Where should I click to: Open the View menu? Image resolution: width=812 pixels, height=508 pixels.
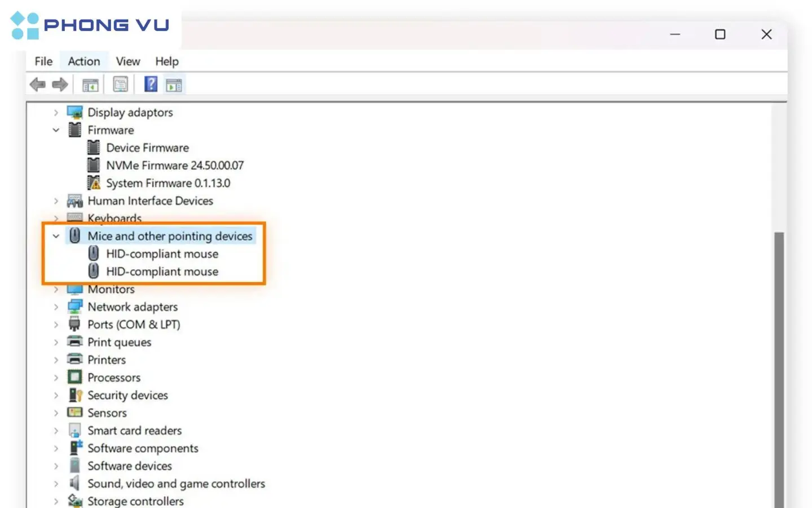pyautogui.click(x=128, y=61)
